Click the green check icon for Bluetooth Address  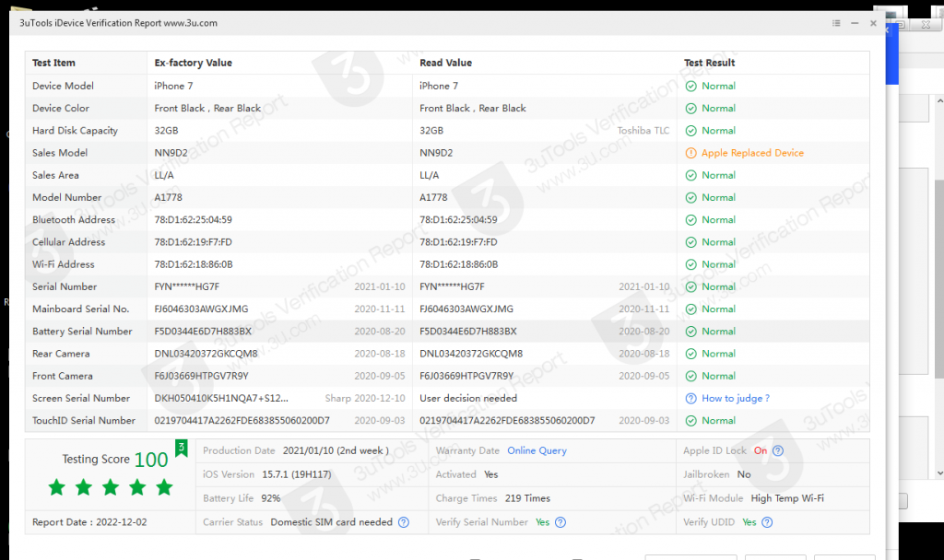point(691,219)
